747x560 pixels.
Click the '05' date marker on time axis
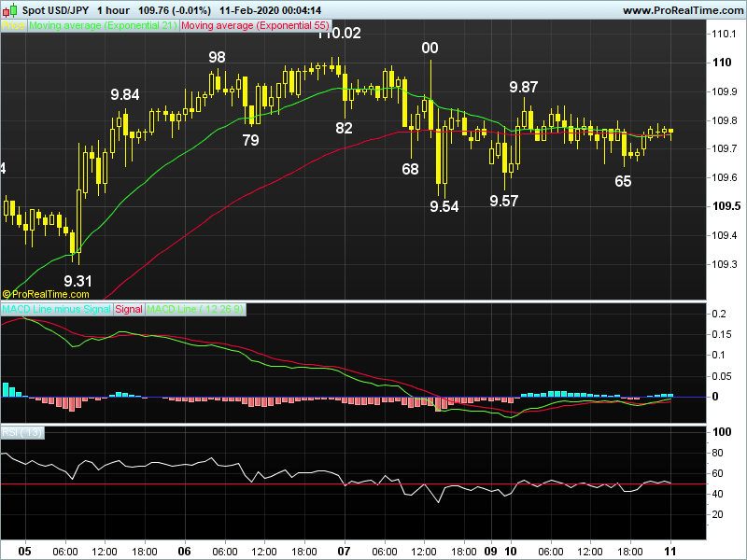click(25, 551)
